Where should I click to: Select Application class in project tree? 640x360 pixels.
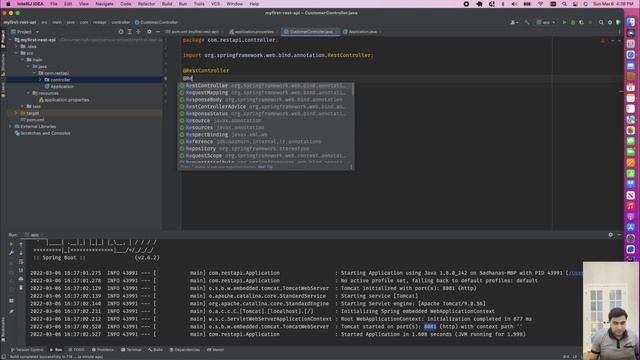[62, 87]
